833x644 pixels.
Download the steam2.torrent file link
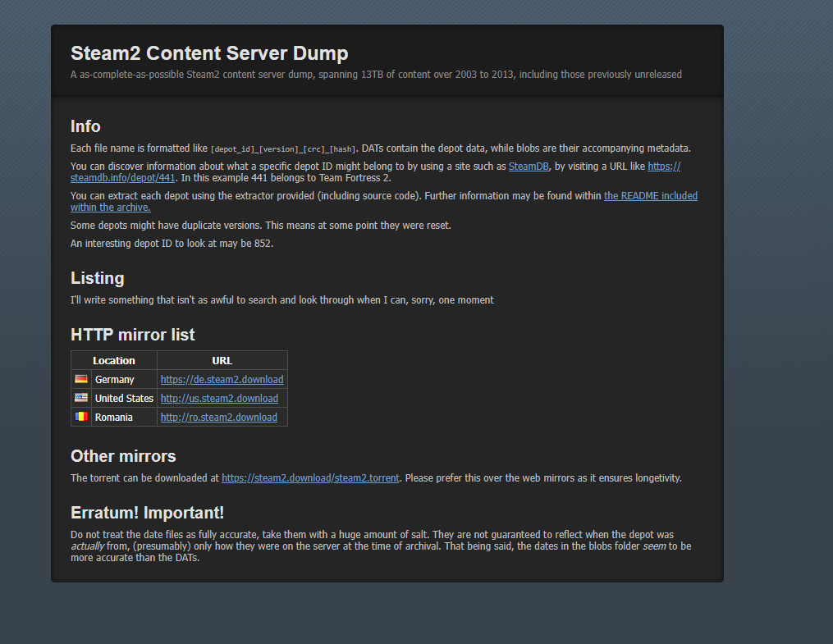point(310,477)
